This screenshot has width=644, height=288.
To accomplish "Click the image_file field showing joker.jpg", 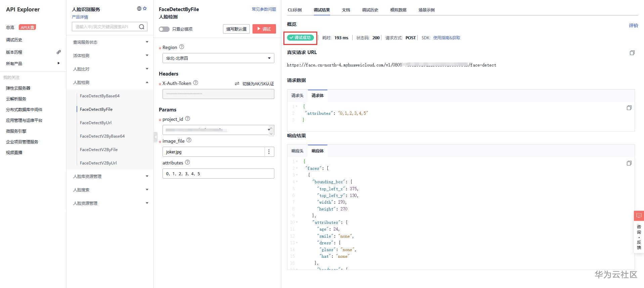I will (x=214, y=152).
